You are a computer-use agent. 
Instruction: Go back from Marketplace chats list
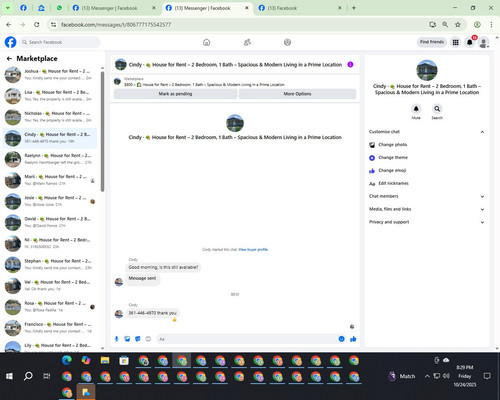9,59
